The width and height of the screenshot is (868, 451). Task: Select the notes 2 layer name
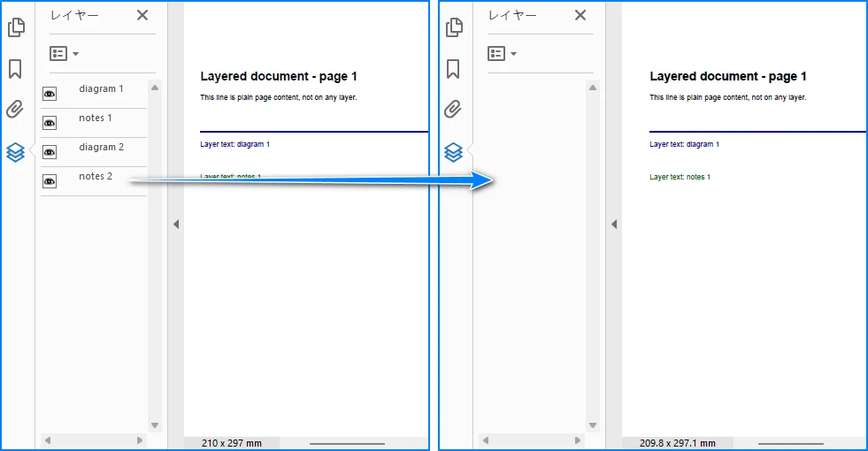pos(96,176)
